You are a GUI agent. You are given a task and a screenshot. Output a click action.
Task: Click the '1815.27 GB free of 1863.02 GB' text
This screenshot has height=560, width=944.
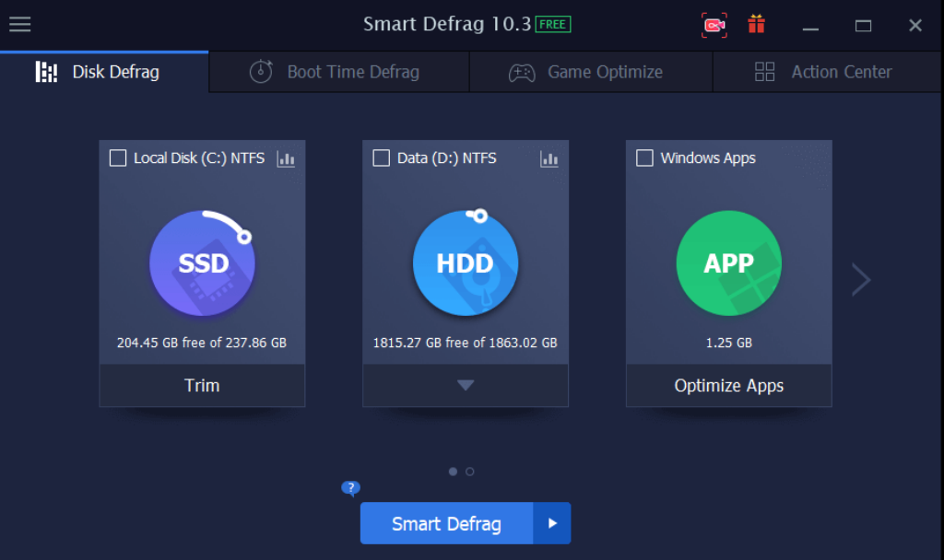466,343
